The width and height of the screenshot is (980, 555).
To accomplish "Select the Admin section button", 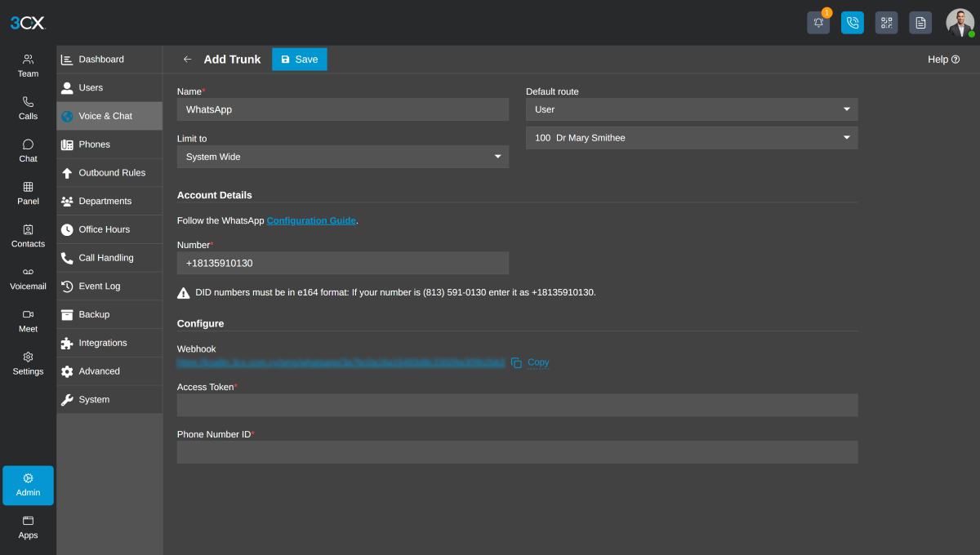I will (28, 486).
